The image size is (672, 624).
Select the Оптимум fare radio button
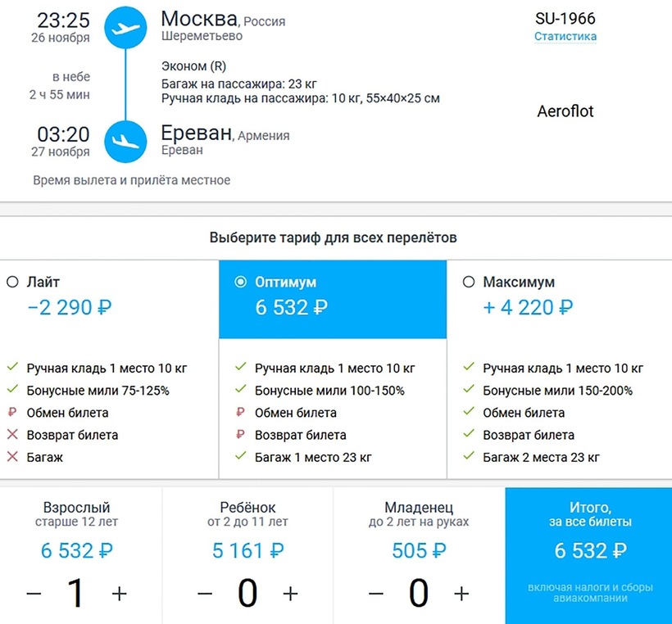[240, 282]
